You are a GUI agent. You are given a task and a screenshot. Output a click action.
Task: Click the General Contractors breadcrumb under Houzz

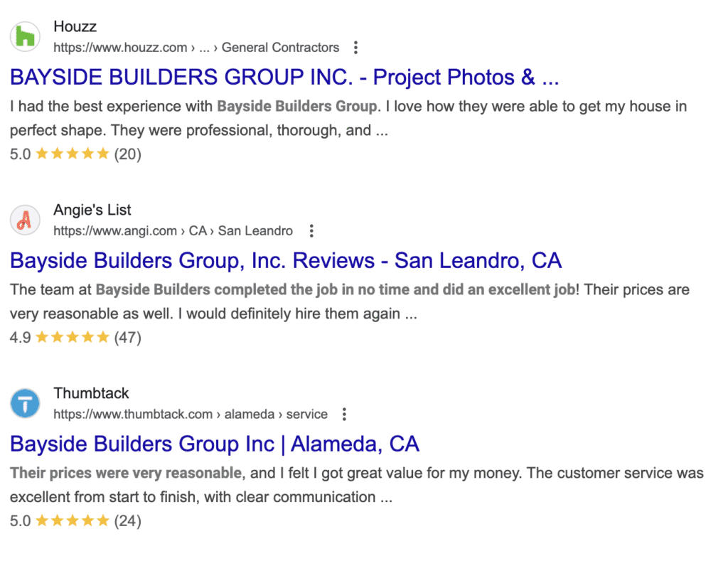(280, 47)
